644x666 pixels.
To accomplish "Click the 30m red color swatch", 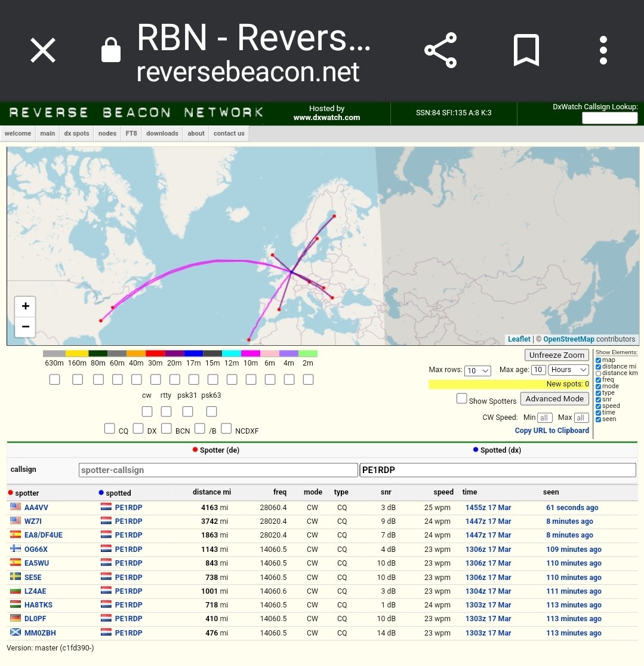I will click(x=155, y=354).
